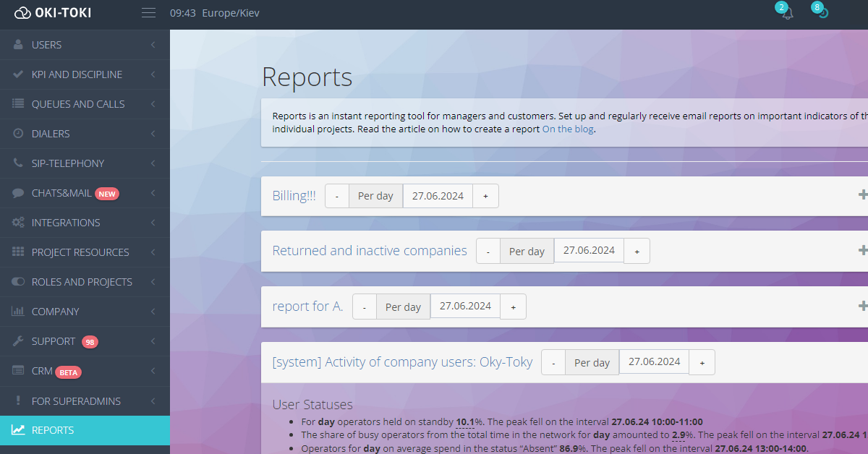Click the minus button for report for A.

(x=365, y=307)
